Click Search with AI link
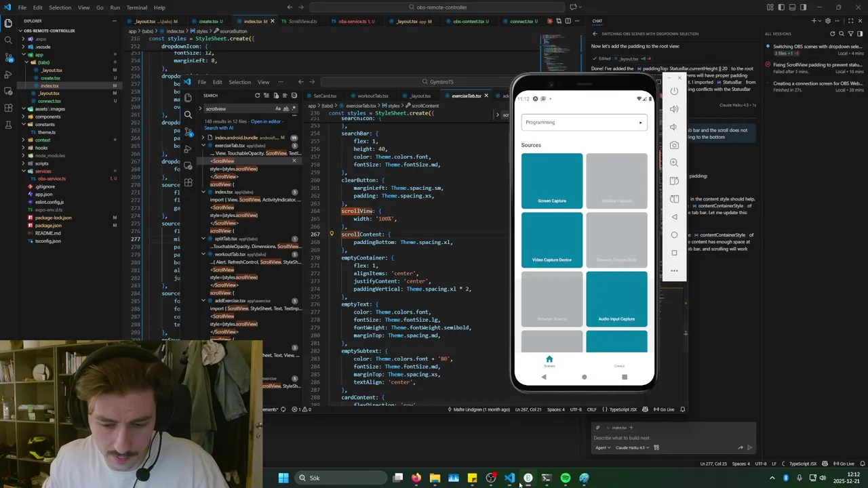 [218, 127]
